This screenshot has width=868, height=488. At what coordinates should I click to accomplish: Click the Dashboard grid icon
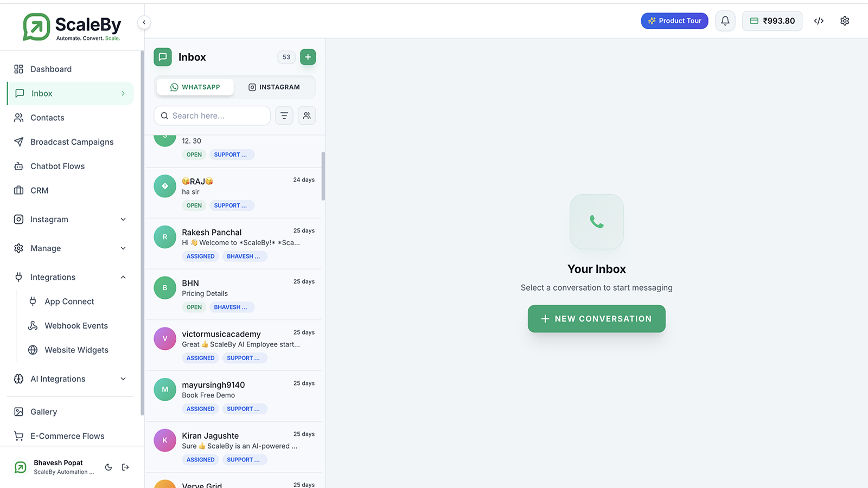point(19,69)
